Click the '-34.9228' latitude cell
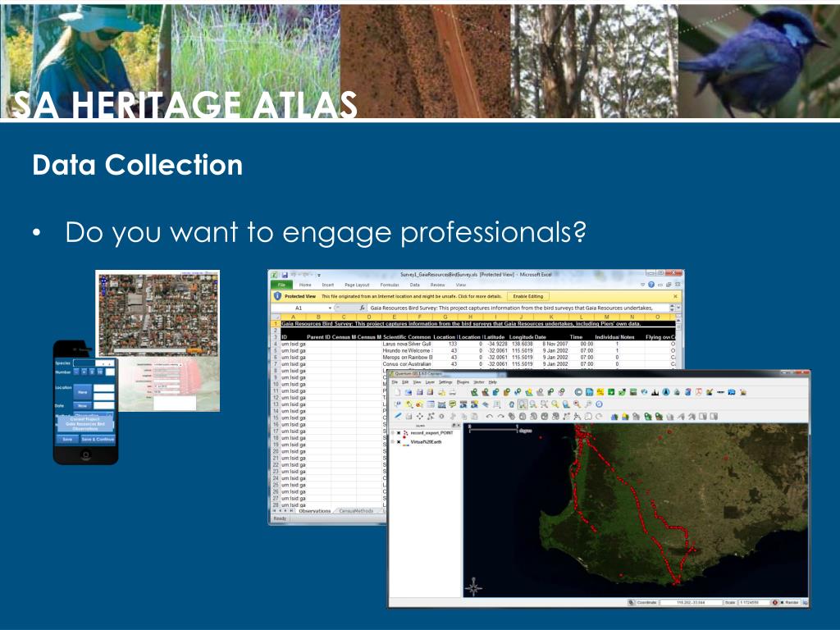Viewport: 840px width, 630px height. tap(496, 344)
